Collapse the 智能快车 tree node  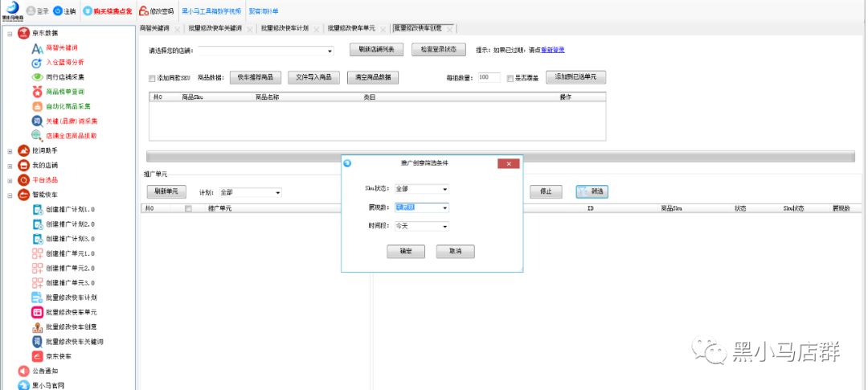10,195
